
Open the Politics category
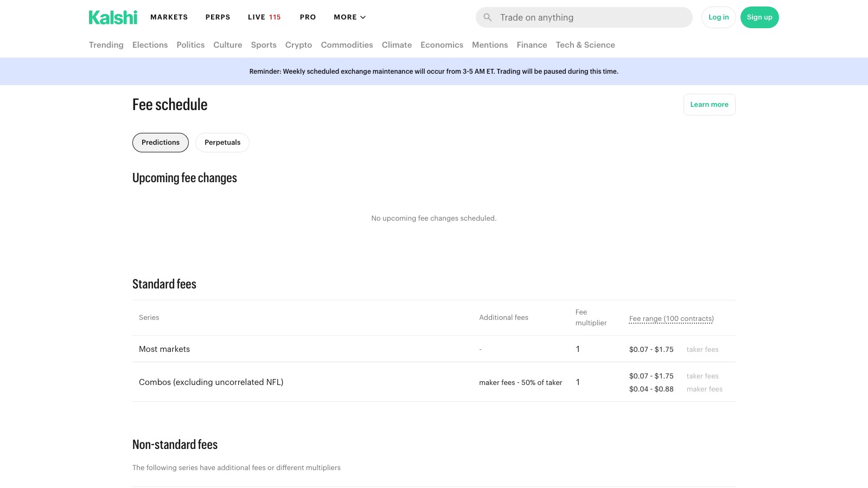(190, 45)
